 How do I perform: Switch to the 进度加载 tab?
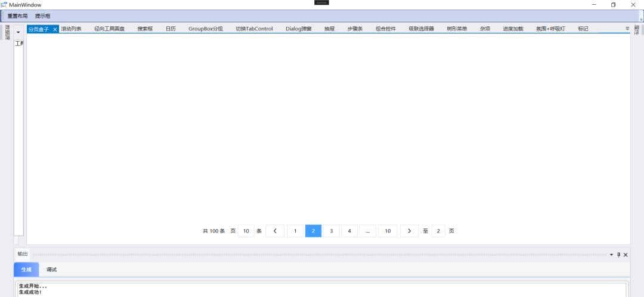click(x=513, y=29)
